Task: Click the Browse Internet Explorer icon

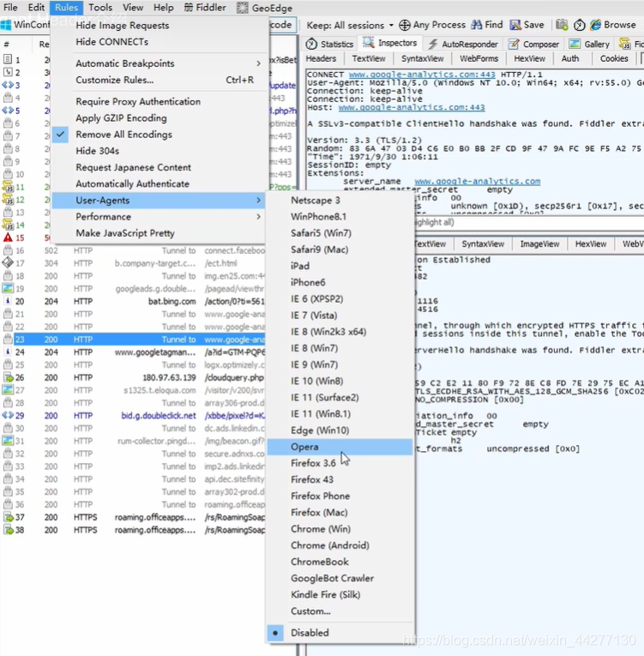Action: [595, 25]
